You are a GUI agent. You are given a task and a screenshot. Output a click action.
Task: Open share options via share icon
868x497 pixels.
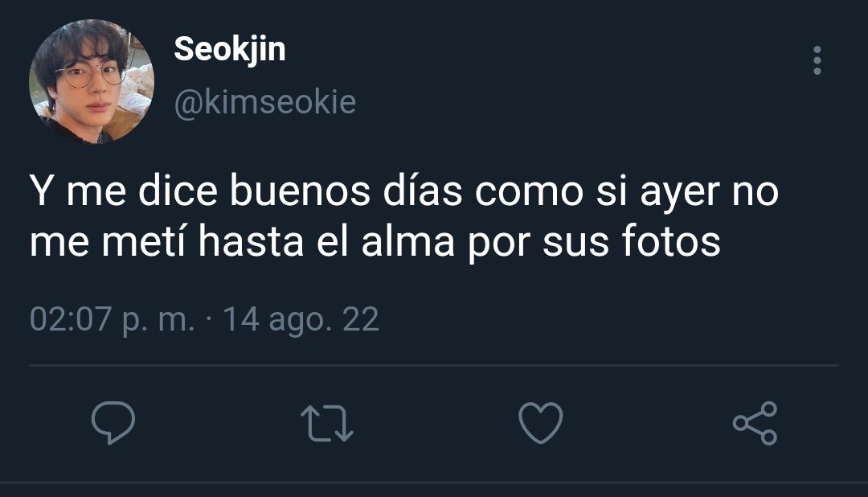[x=755, y=423]
